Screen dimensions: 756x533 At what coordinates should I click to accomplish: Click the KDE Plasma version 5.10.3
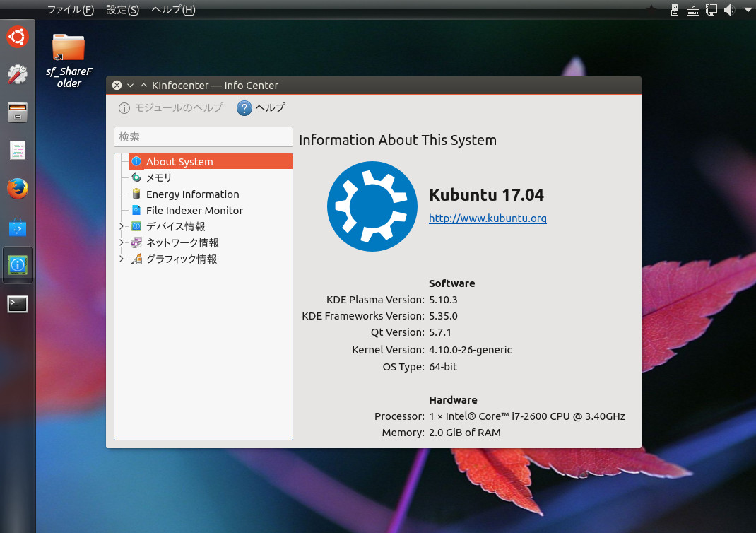(x=443, y=300)
